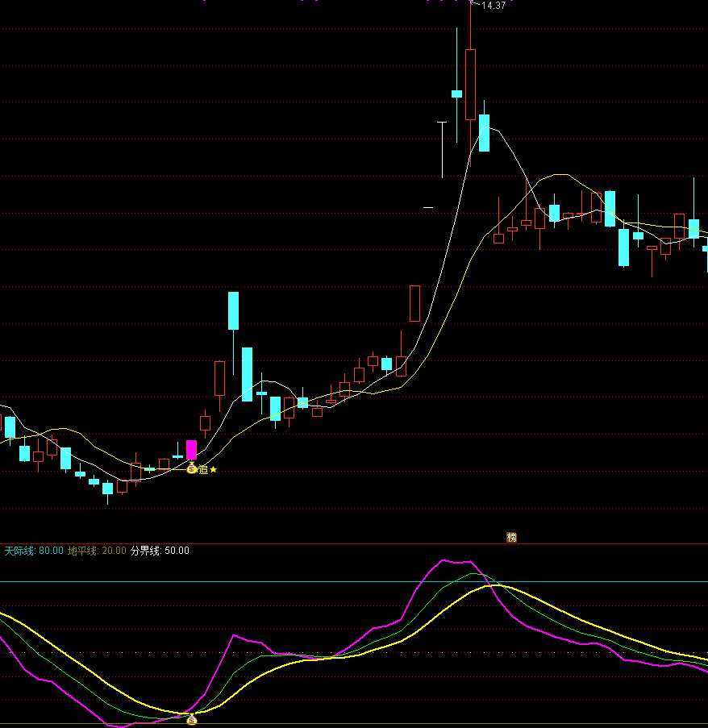This screenshot has height=728, width=708.
Task: Click the money bag signal icon beside 追
Action: tap(192, 468)
